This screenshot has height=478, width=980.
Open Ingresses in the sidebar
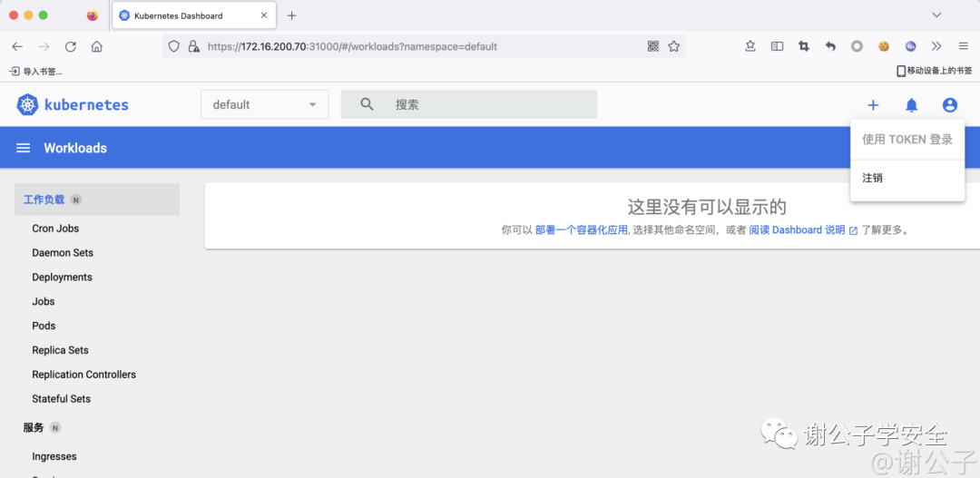(x=54, y=457)
